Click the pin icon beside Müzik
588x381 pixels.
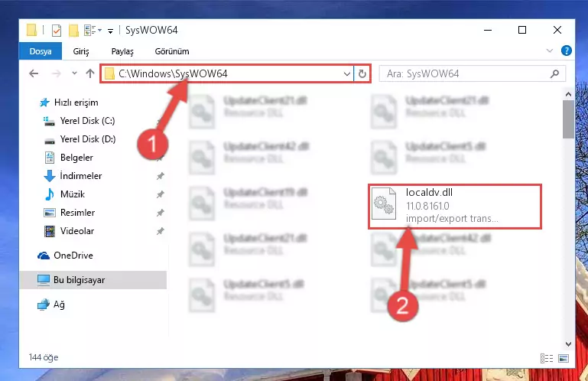160,194
